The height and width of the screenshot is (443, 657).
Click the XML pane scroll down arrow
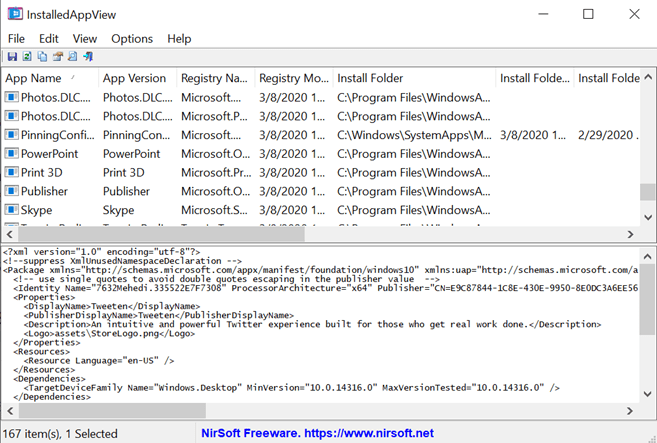(x=647, y=394)
